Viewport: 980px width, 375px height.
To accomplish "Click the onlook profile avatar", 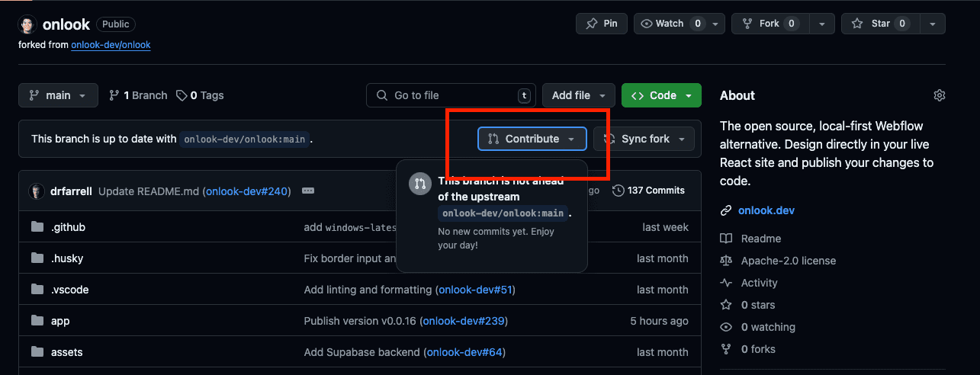I will [x=27, y=24].
